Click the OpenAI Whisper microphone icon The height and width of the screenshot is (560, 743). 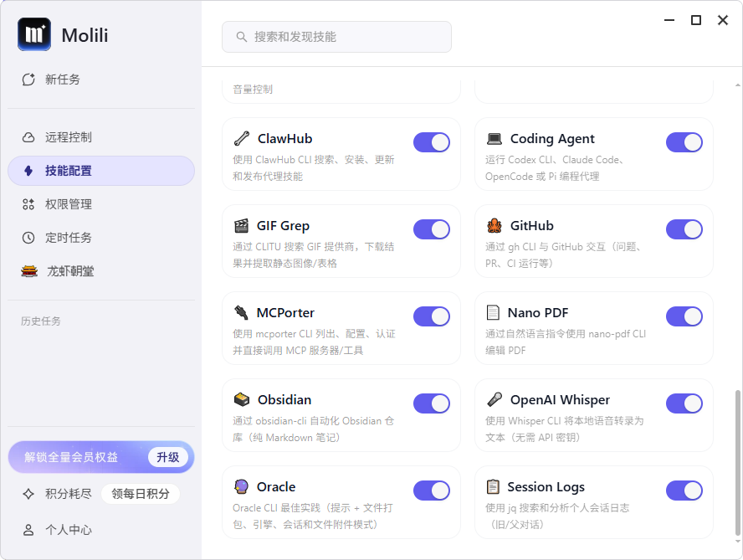tap(494, 400)
